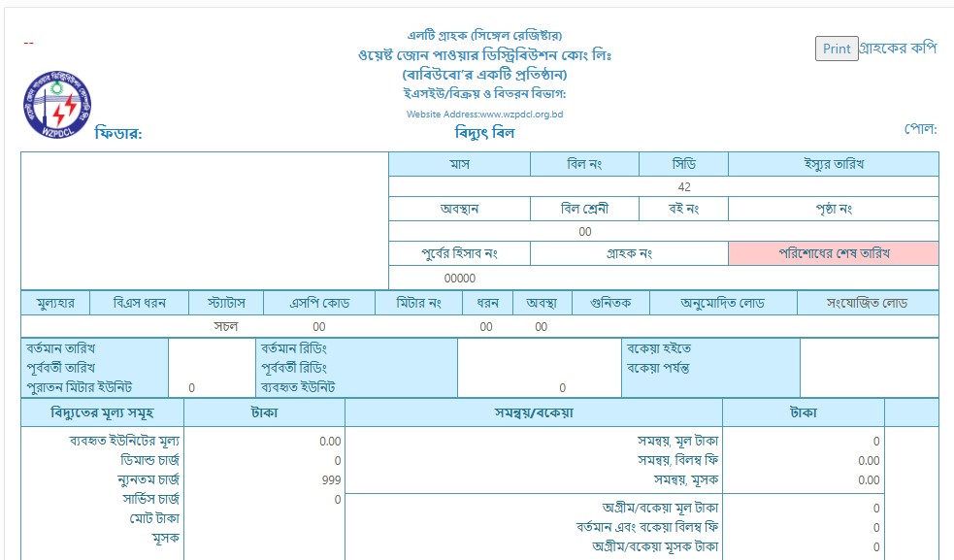Image resolution: width=954 pixels, height=560 pixels.
Task: Click the পুর্বের হিসাব নং cell
Action: [459, 252]
